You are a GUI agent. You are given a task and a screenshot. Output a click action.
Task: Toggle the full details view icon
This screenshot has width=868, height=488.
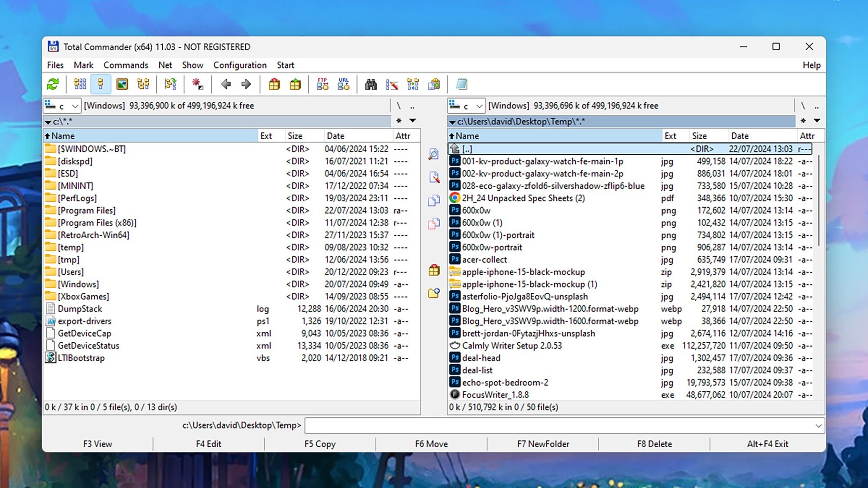(101, 84)
